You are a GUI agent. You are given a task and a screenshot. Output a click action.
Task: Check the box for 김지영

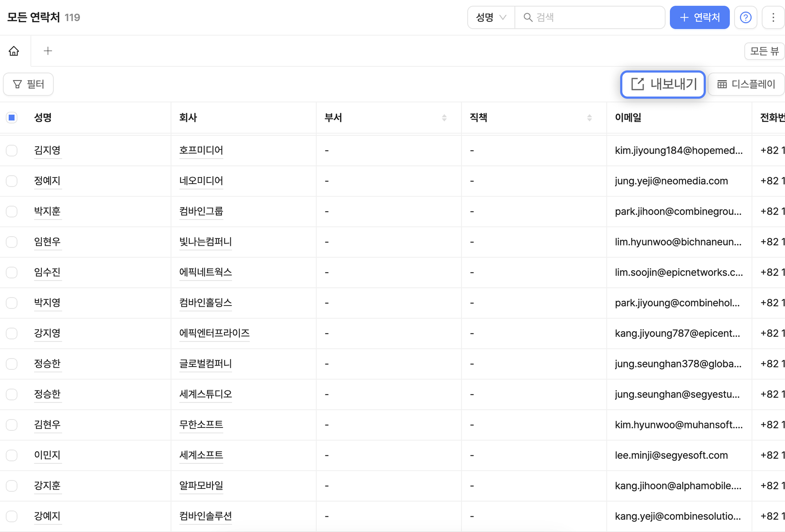[x=12, y=150]
